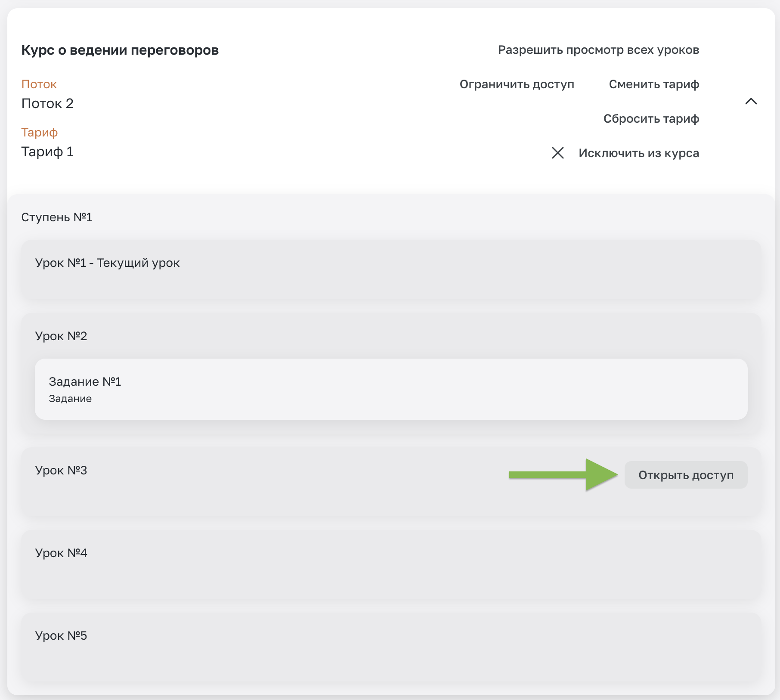
Task: Click the Поток 2 value
Action: [47, 103]
